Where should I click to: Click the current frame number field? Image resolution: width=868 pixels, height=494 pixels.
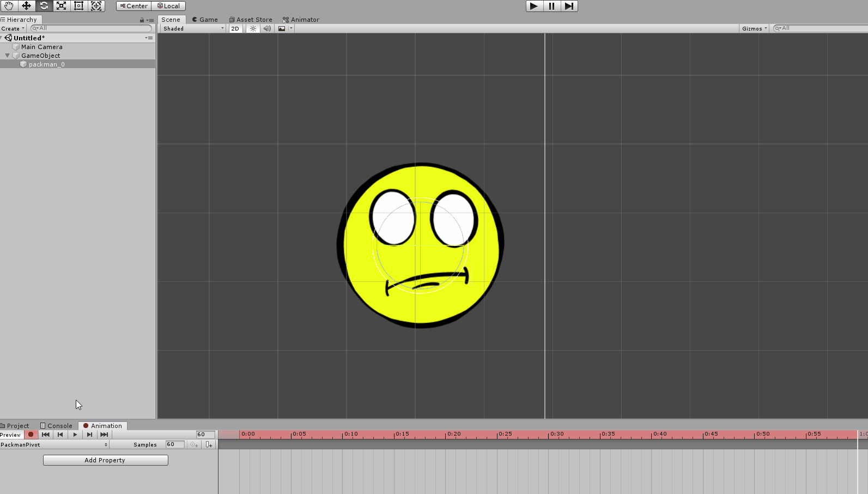(205, 435)
